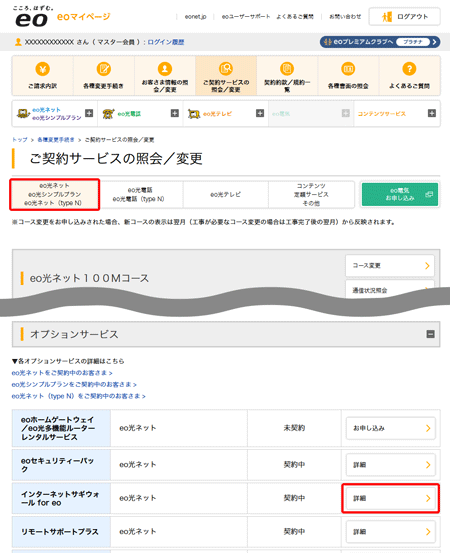450x553 pixels.
Task: Click the eo logo
Action: (x=32, y=19)
